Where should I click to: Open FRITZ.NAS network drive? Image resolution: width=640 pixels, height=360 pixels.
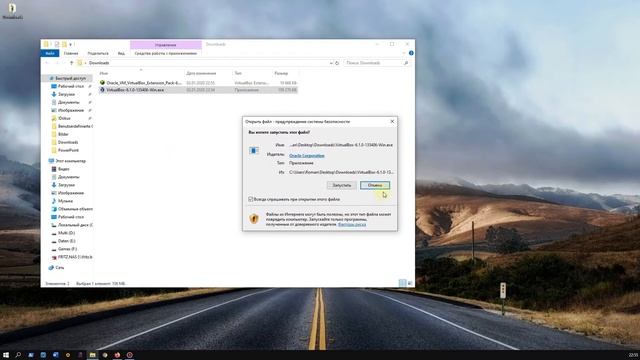75,257
